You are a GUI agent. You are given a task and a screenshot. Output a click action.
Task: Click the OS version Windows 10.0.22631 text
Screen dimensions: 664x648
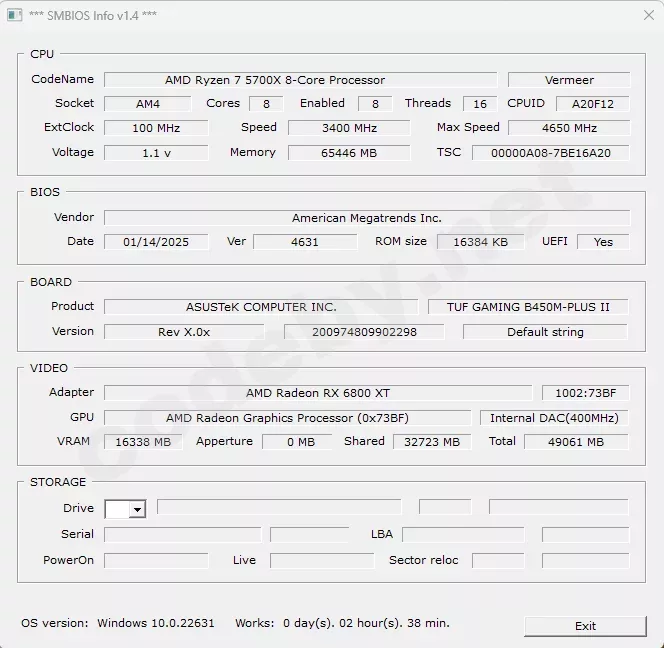(x=156, y=623)
